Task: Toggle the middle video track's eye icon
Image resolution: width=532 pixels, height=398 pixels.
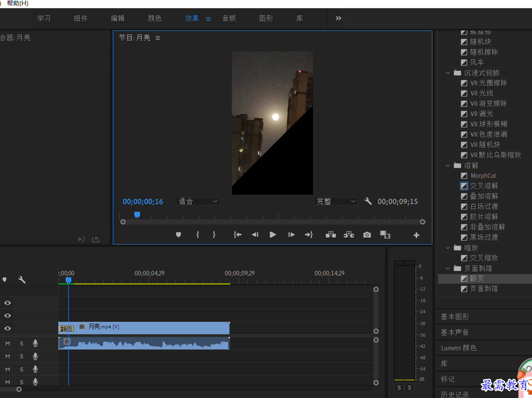Action: [x=7, y=316]
